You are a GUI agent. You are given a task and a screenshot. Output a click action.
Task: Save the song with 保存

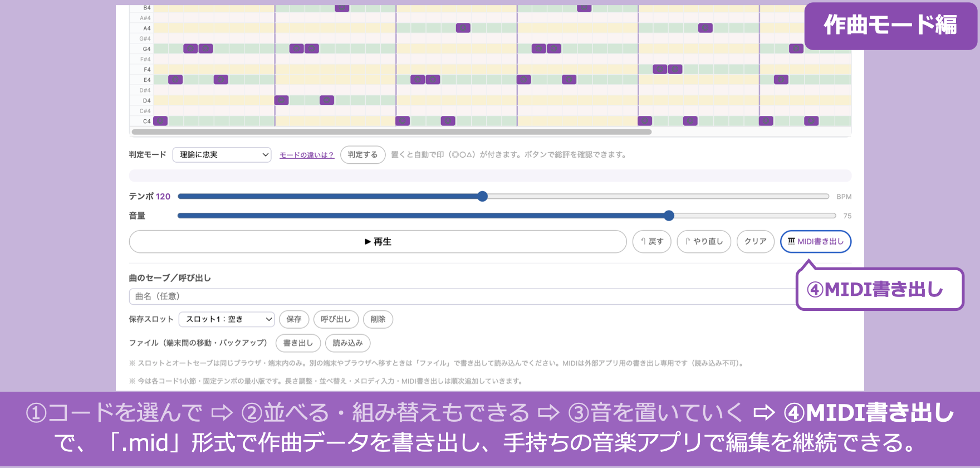294,319
